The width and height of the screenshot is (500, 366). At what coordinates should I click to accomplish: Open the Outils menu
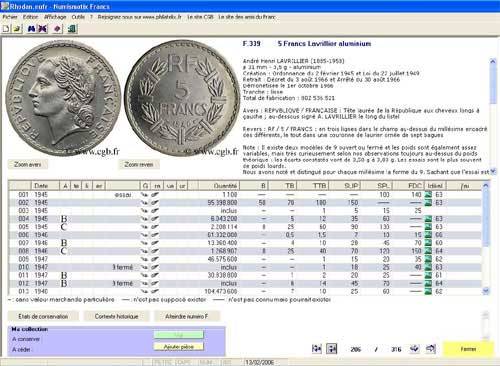78,17
